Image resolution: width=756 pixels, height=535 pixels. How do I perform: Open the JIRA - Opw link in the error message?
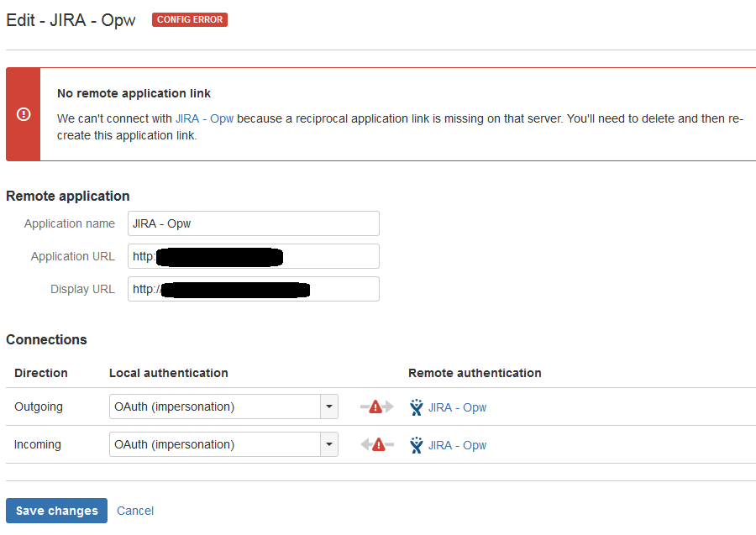coord(204,118)
